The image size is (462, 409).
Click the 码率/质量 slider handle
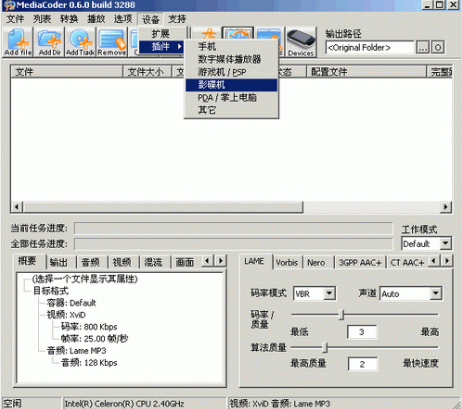pos(341,314)
